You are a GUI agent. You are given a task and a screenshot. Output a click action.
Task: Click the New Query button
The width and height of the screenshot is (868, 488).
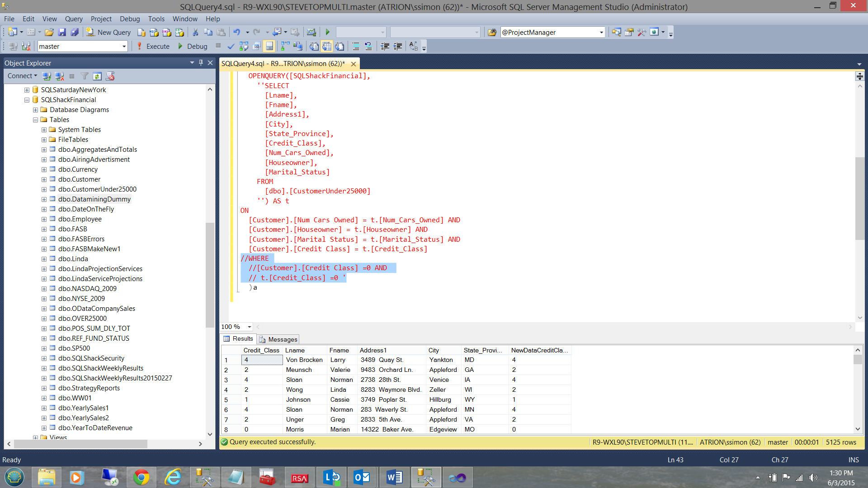pos(109,32)
